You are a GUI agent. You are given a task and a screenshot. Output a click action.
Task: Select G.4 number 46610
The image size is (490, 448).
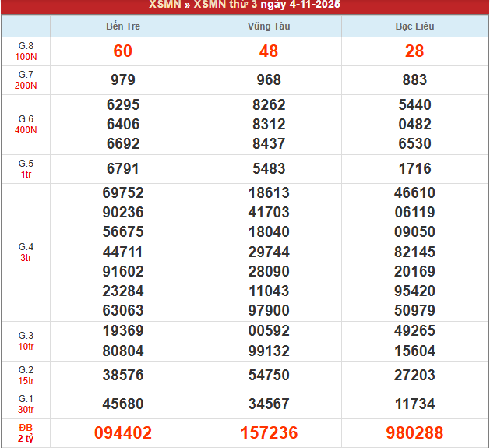click(414, 192)
